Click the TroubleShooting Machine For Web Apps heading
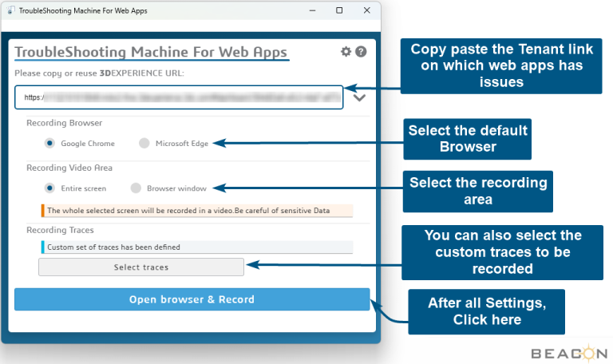 coord(151,52)
